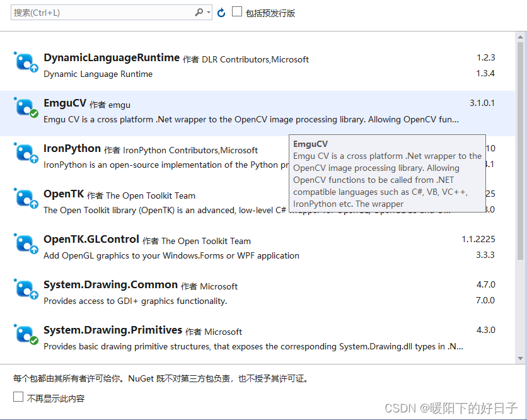Click the update arrow badge on OpenTK.GLControl icon
This screenshot has height=420, width=527.
pos(34,250)
